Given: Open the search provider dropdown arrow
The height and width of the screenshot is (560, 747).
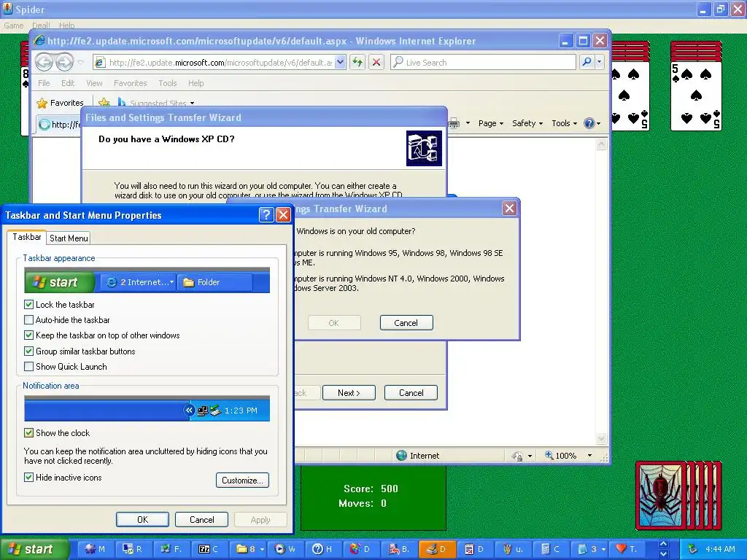Looking at the screenshot, I should tap(599, 62).
